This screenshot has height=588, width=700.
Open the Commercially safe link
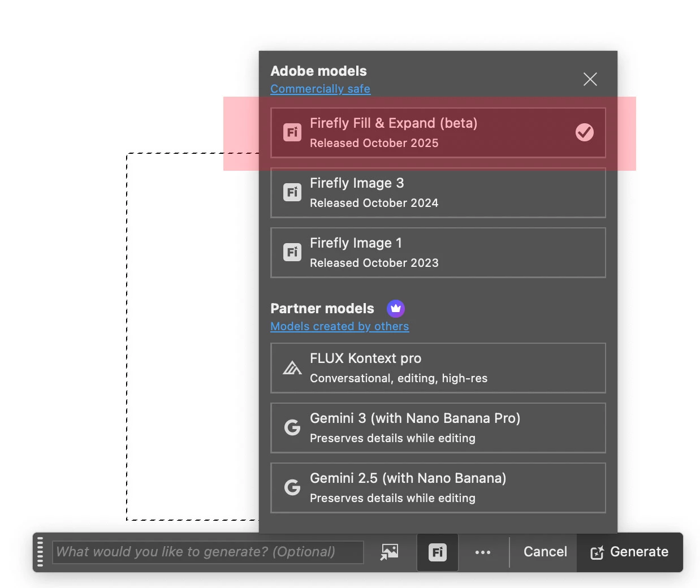pos(321,89)
